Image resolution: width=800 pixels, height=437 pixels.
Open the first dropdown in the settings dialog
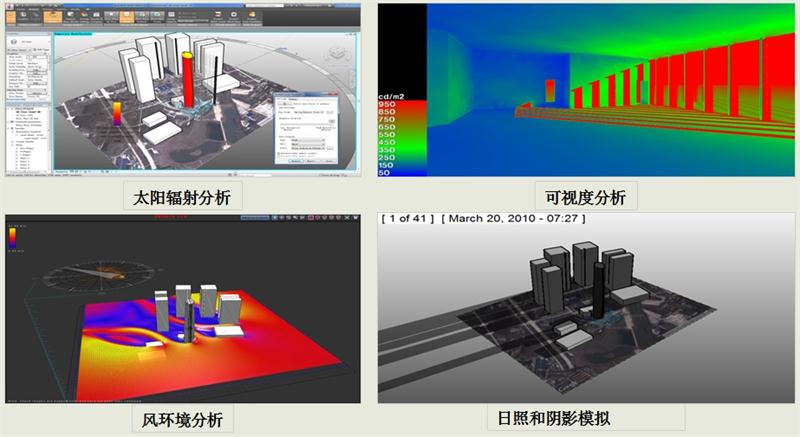(306, 112)
